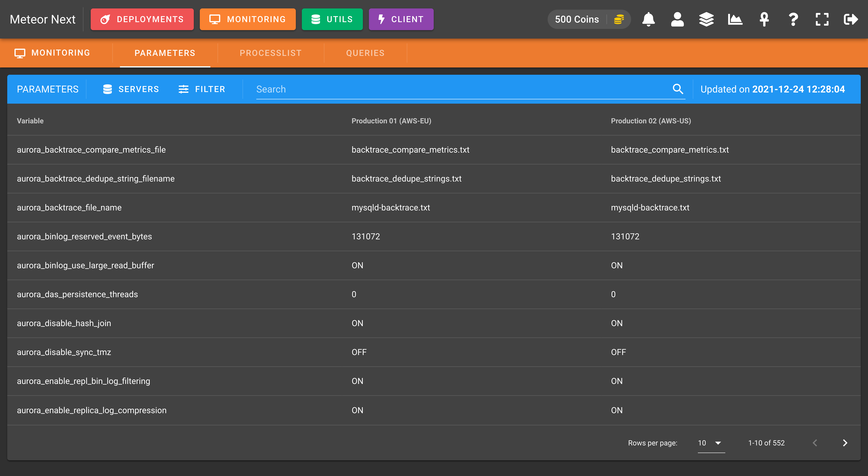Screen dimensions: 868x476
Task: Select row aurora_disable_hash_join
Action: pyautogui.click(x=434, y=323)
